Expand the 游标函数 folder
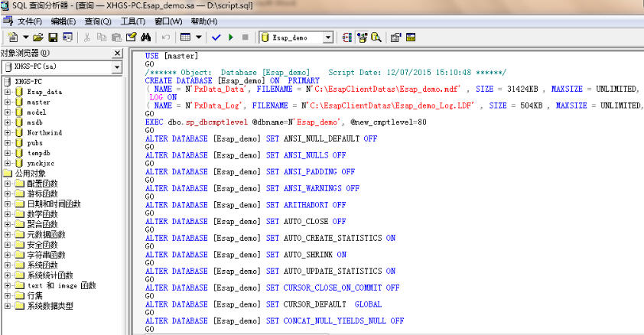 pos(8,194)
